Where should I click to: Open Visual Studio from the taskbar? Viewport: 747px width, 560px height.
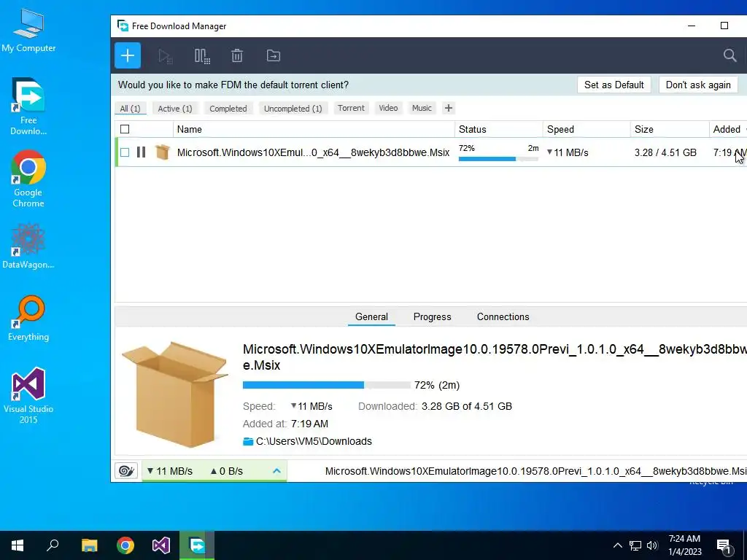[x=161, y=545]
